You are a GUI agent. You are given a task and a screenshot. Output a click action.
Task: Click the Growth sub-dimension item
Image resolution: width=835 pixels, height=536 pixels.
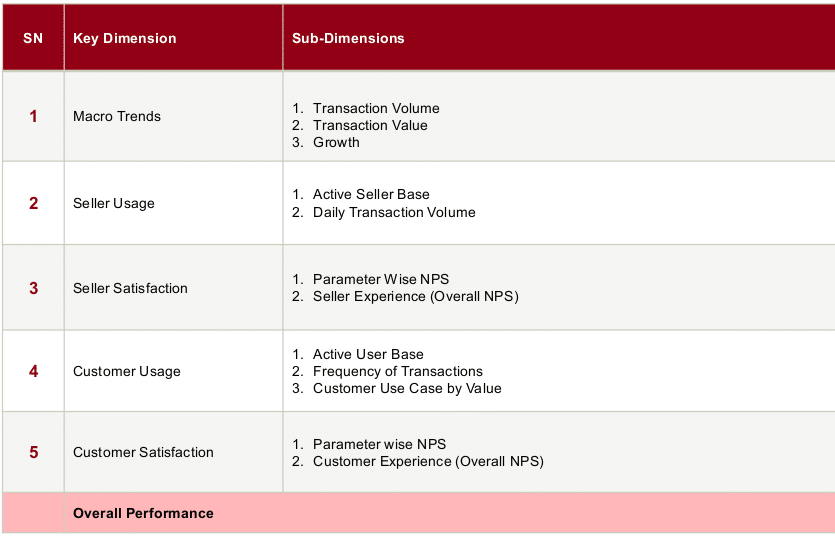tap(336, 142)
